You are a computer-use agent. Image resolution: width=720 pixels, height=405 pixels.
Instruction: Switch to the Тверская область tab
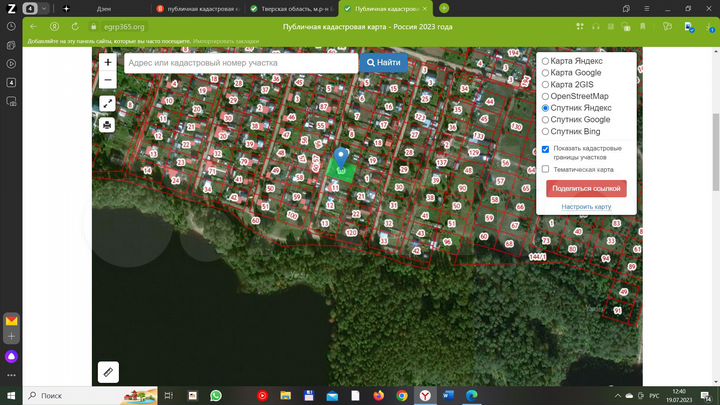290,8
